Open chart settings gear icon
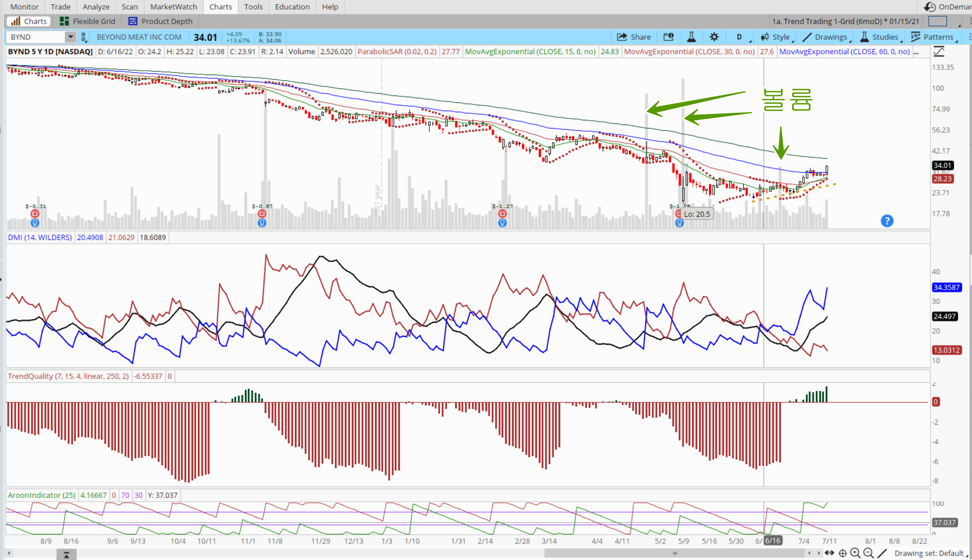Viewport: 972px width, 560px height. coord(714,37)
